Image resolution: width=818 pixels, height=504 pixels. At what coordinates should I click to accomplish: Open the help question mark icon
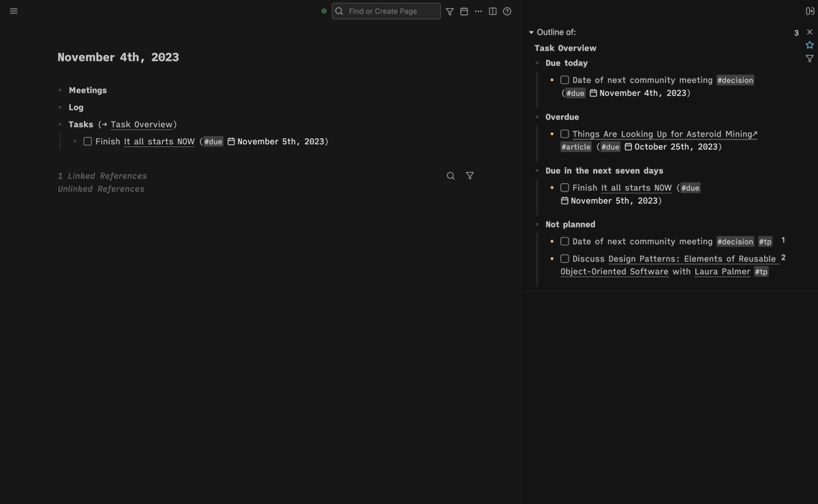pos(506,11)
